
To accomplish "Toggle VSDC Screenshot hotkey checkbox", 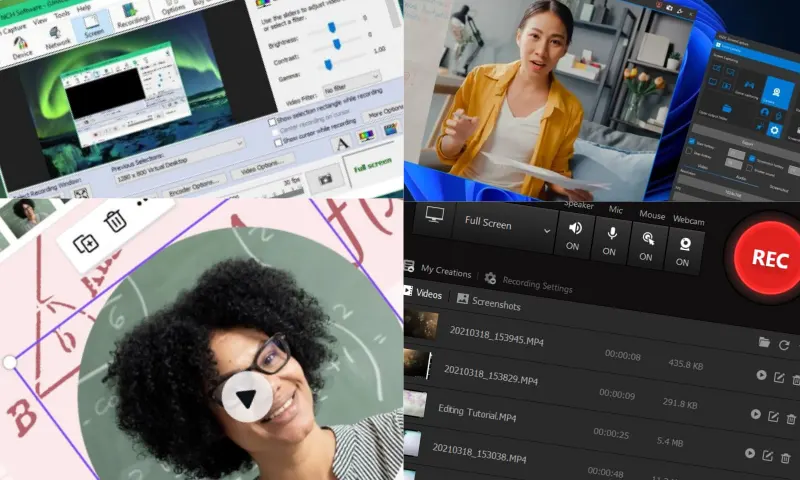I will coord(752,159).
